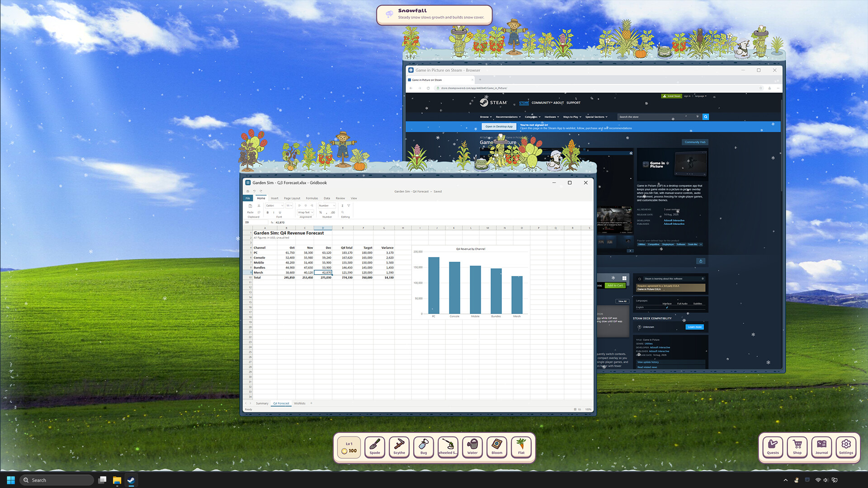
Task: Open the Calibri font dropdown
Action: coord(274,206)
